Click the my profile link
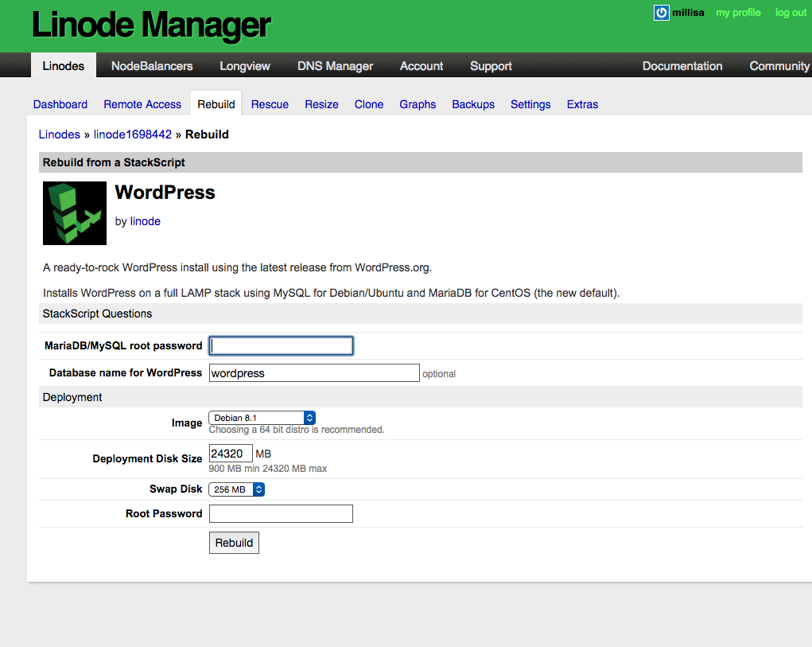The width and height of the screenshot is (812, 647). [x=739, y=13]
